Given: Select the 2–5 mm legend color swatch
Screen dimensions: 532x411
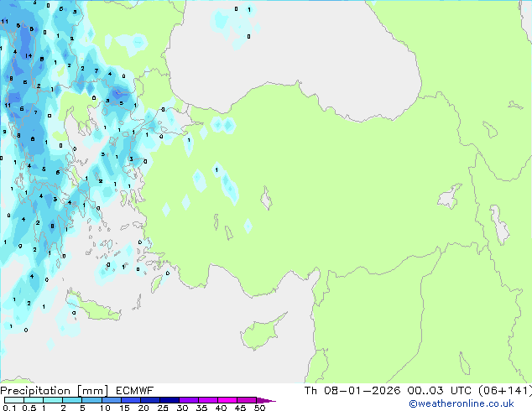Looking at the screenshot, I should click(72, 400).
